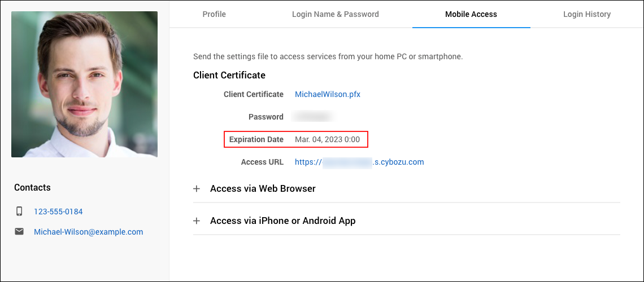Click the mobile phone icon under Contacts
Screen dimensions: 644x282
click(19, 211)
